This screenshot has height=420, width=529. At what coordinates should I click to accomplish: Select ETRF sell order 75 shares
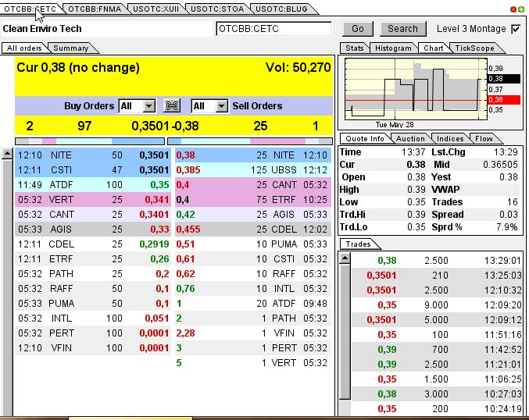point(252,200)
